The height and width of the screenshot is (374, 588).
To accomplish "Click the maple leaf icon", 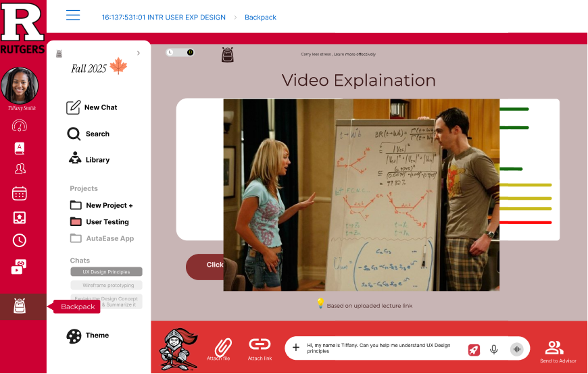I will point(118,66).
